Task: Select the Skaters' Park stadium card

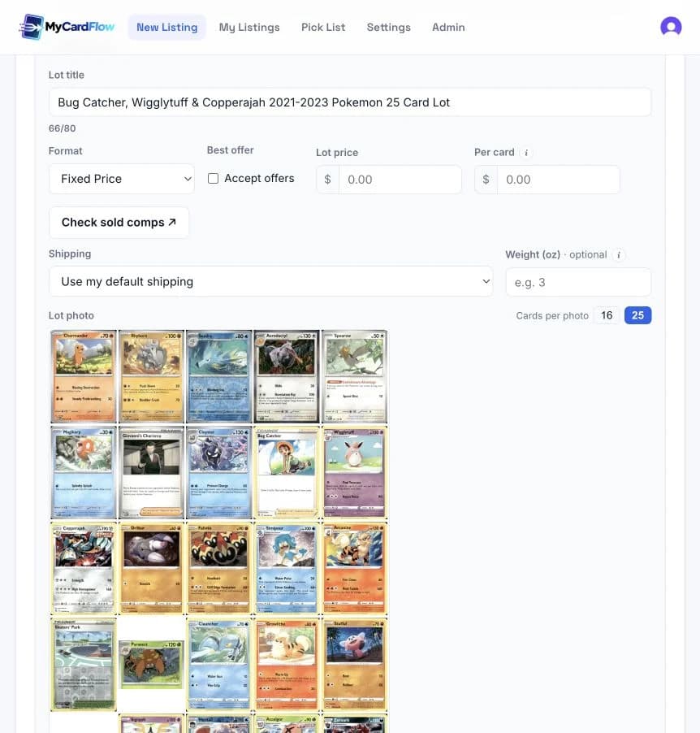Action: point(83,664)
